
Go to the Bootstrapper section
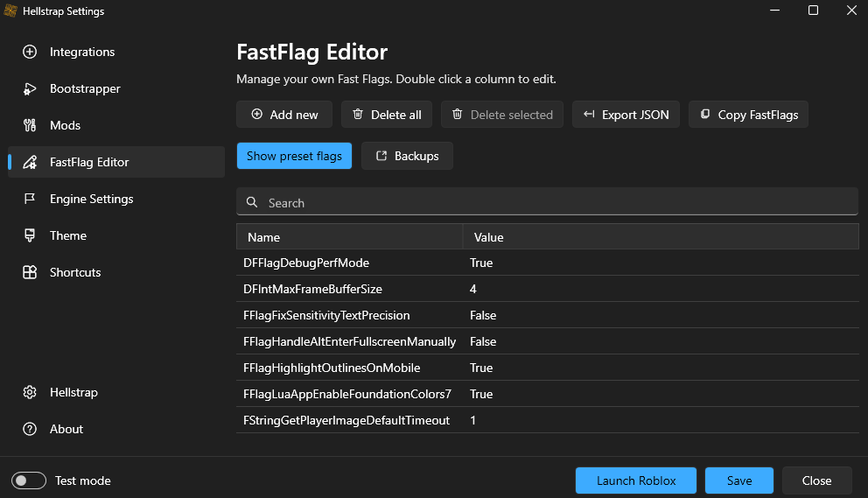pos(116,88)
